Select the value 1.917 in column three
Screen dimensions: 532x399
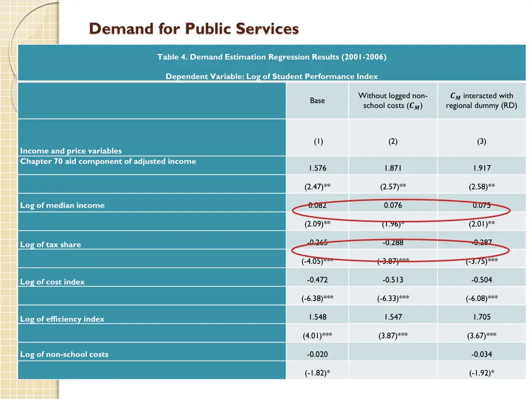[482, 168]
